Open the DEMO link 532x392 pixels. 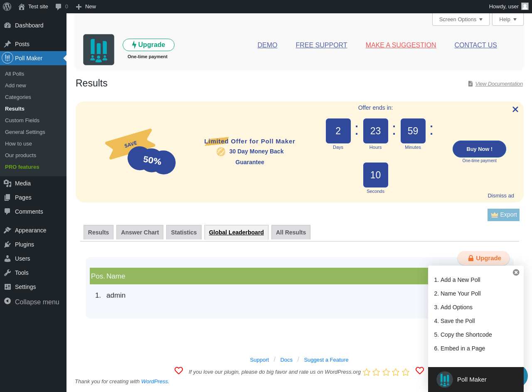point(267,45)
